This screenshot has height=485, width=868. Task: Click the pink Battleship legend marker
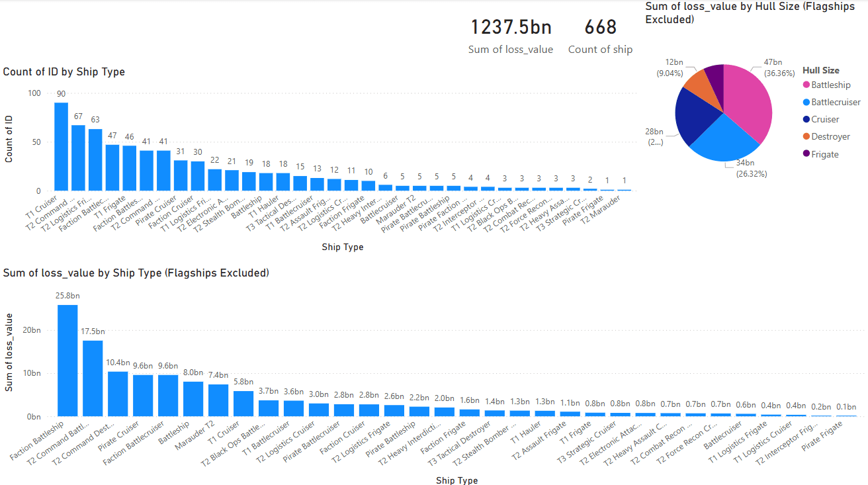coord(806,85)
